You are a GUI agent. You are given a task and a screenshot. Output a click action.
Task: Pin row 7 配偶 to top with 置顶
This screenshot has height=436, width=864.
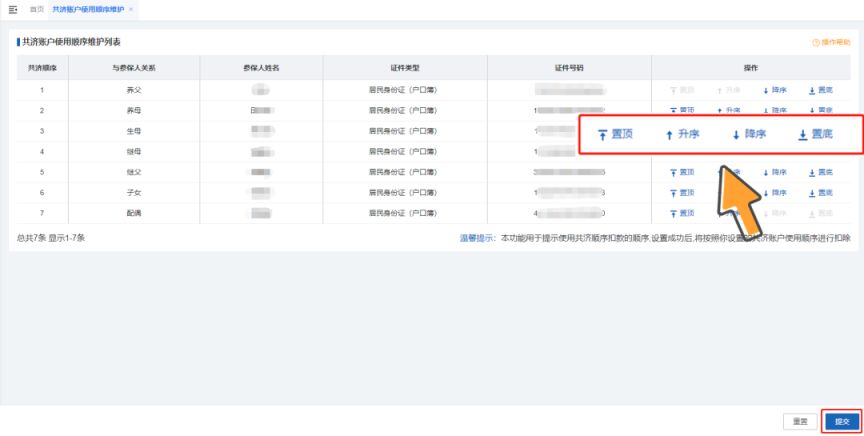click(682, 213)
